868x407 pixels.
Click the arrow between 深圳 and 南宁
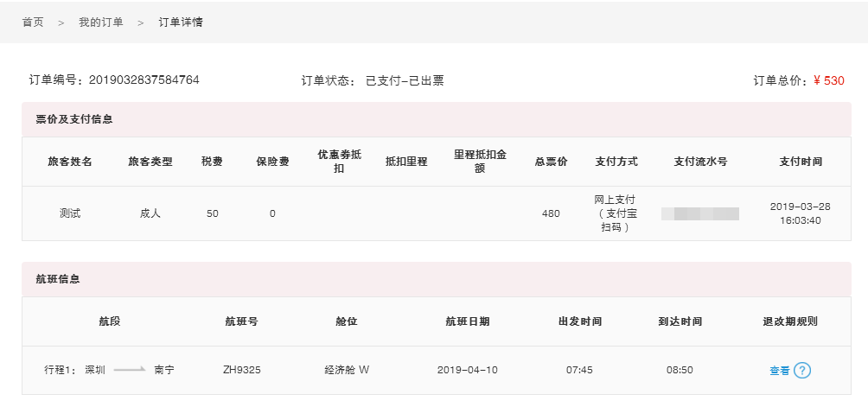coord(130,370)
